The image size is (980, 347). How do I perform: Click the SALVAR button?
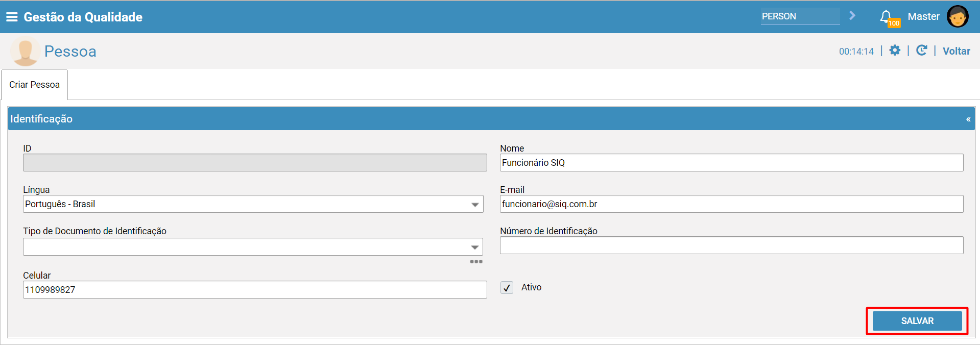click(917, 321)
